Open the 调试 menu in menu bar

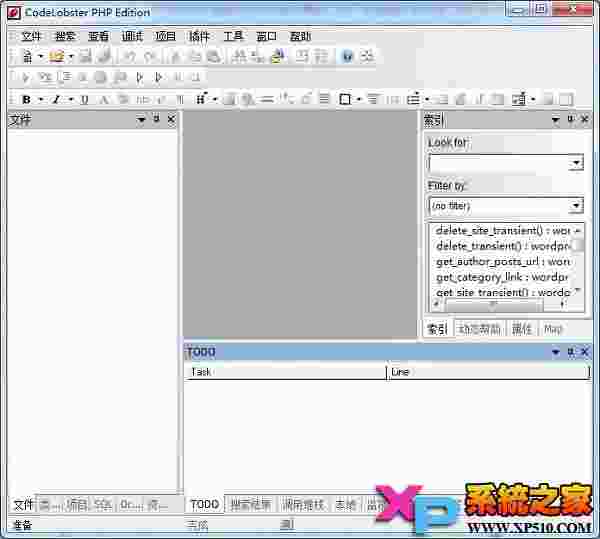pyautogui.click(x=132, y=36)
